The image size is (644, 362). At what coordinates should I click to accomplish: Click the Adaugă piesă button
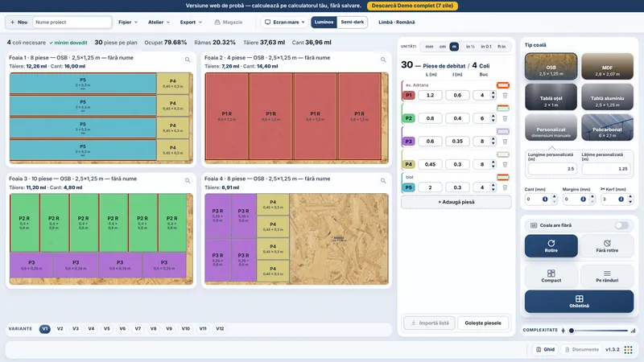(456, 202)
